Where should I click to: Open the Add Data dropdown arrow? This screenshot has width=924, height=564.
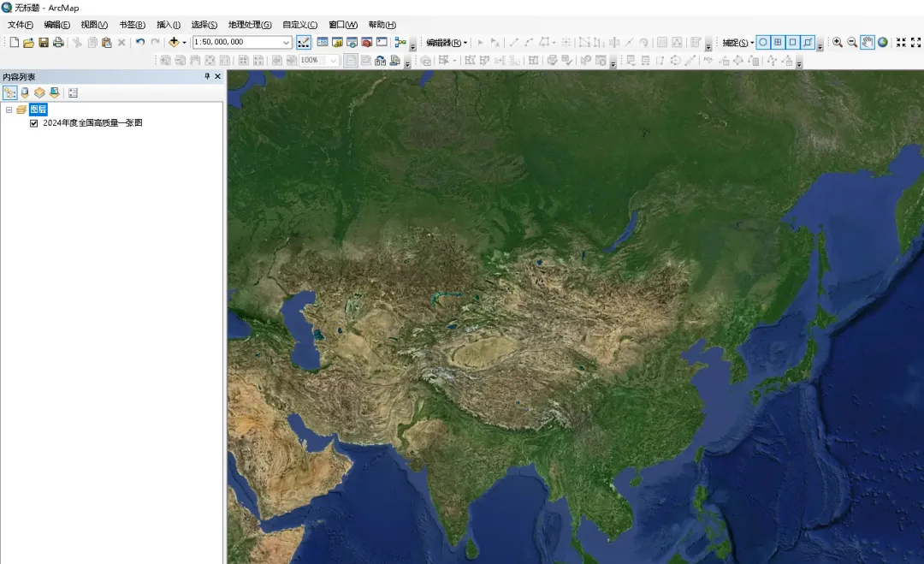[185, 43]
